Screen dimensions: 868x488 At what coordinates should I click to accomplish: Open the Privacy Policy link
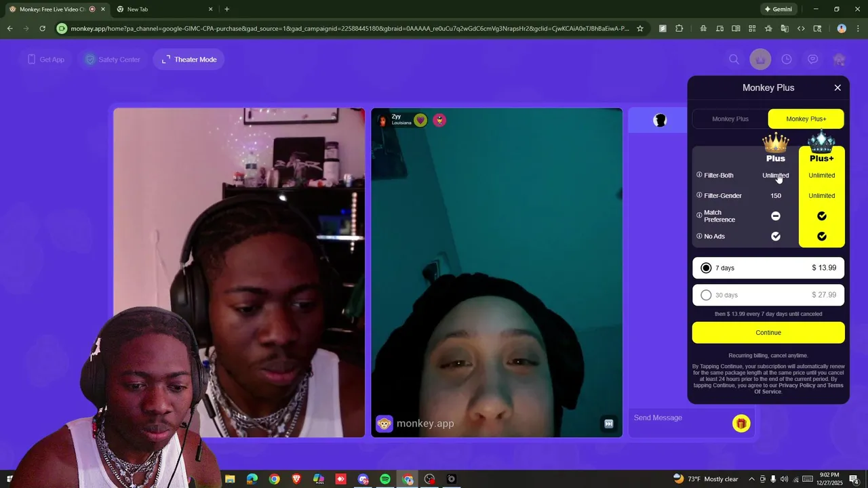coord(797,385)
